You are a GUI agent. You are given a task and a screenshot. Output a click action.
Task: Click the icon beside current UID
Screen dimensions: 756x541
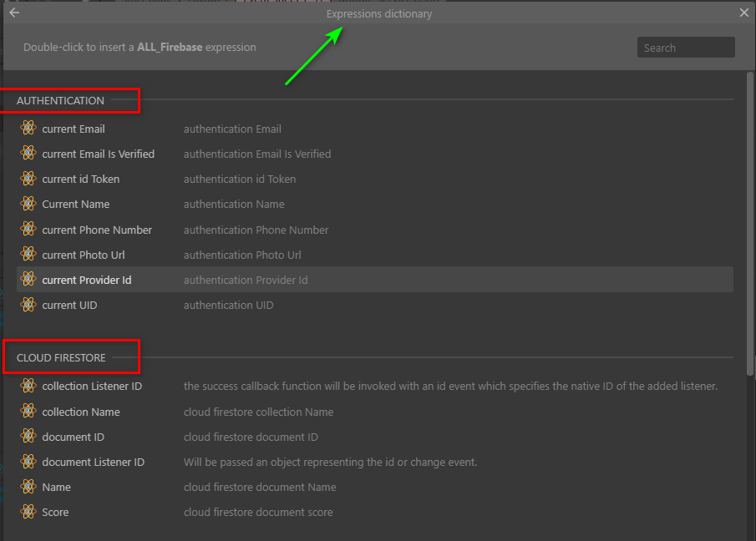click(28, 305)
